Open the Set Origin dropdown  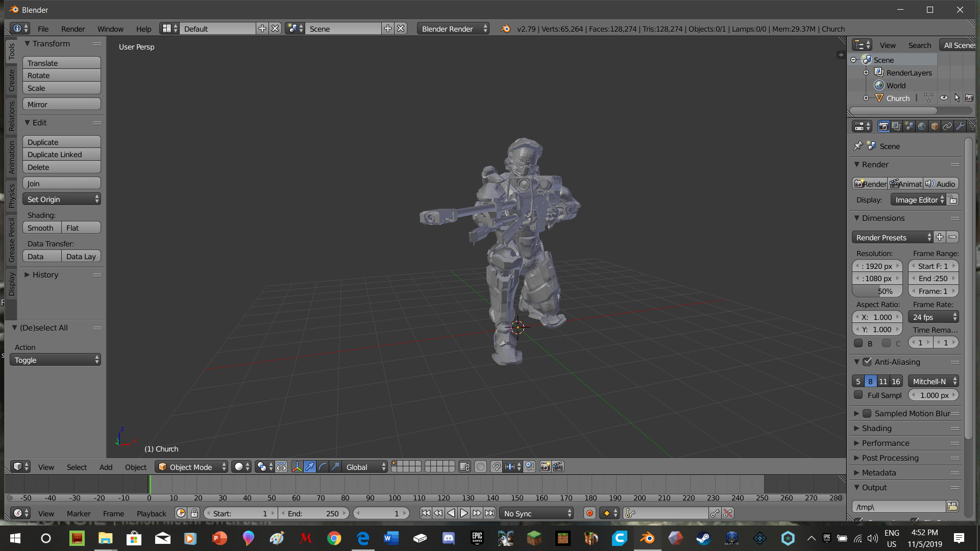click(x=62, y=199)
